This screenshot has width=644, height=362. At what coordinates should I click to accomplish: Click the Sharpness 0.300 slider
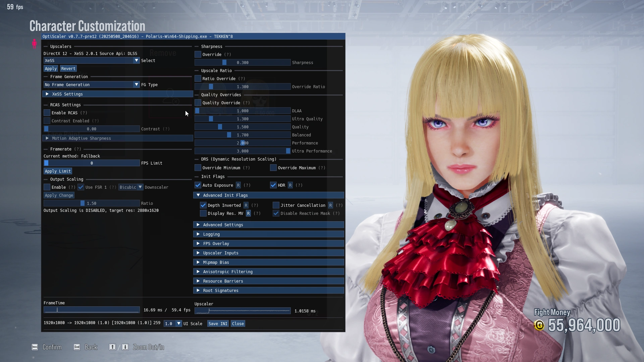pyautogui.click(x=243, y=62)
